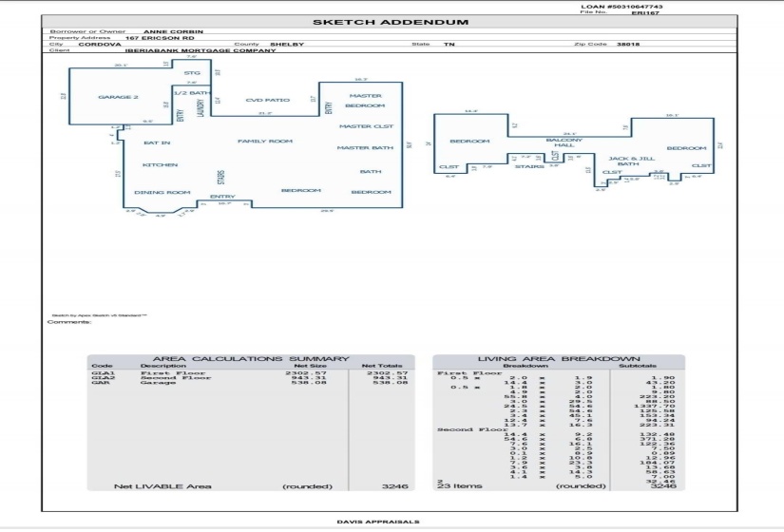Click the GARAGE 2 room label
This screenshot has width=784, height=532.
118,97
